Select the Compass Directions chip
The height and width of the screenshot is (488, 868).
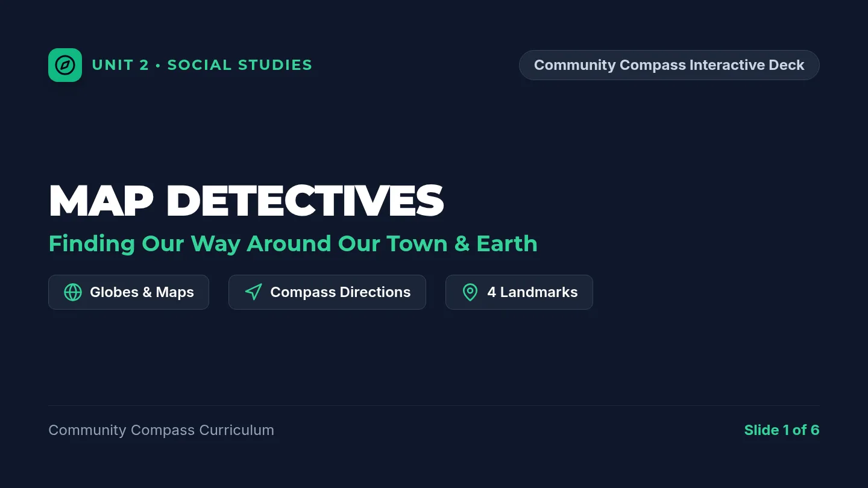coord(327,292)
